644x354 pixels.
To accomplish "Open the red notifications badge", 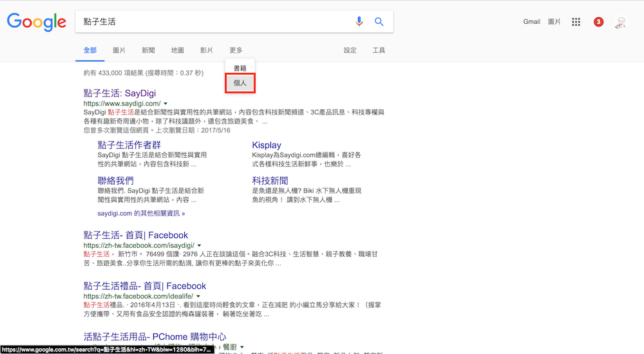I will 599,22.
